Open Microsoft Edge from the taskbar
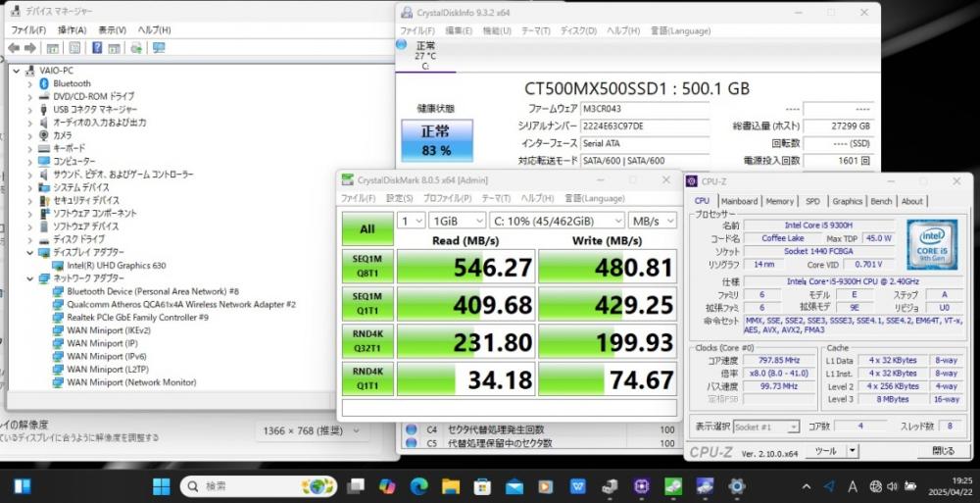980x503 pixels. coord(418,486)
